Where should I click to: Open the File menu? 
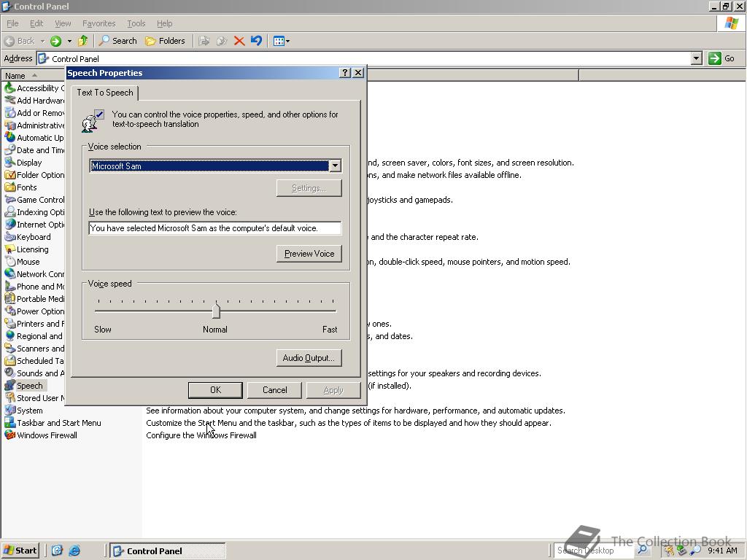click(12, 23)
